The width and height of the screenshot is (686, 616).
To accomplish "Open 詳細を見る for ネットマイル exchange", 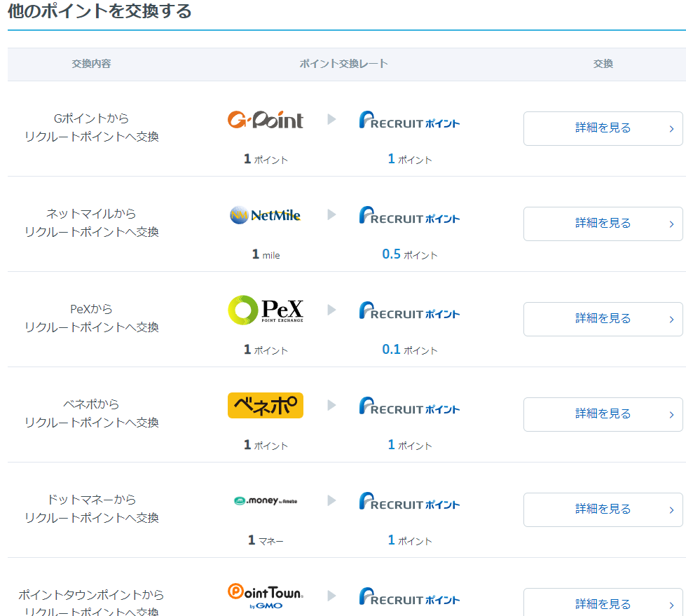I will tap(603, 224).
